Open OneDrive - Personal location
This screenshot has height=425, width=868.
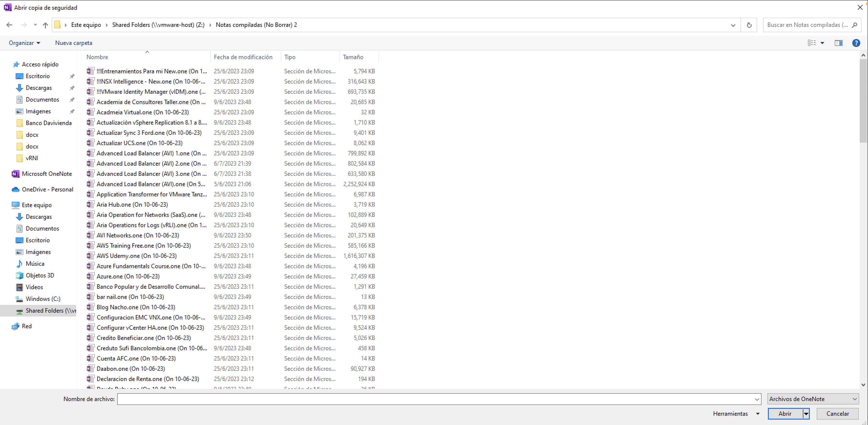(47, 189)
